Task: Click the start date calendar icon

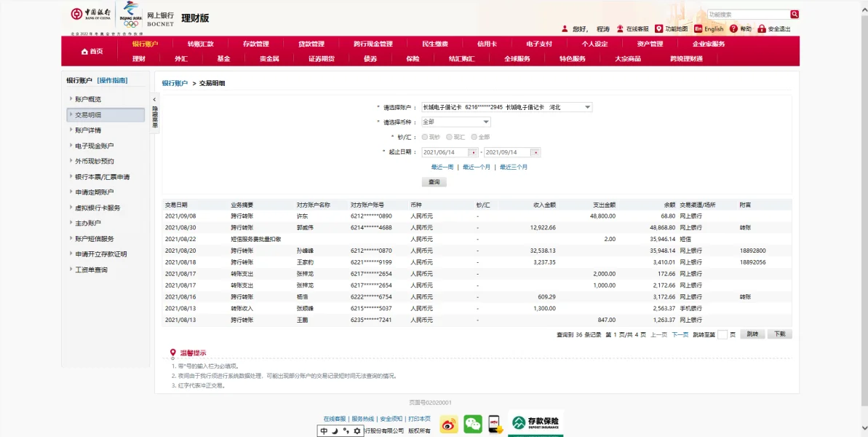Action: pos(473,152)
